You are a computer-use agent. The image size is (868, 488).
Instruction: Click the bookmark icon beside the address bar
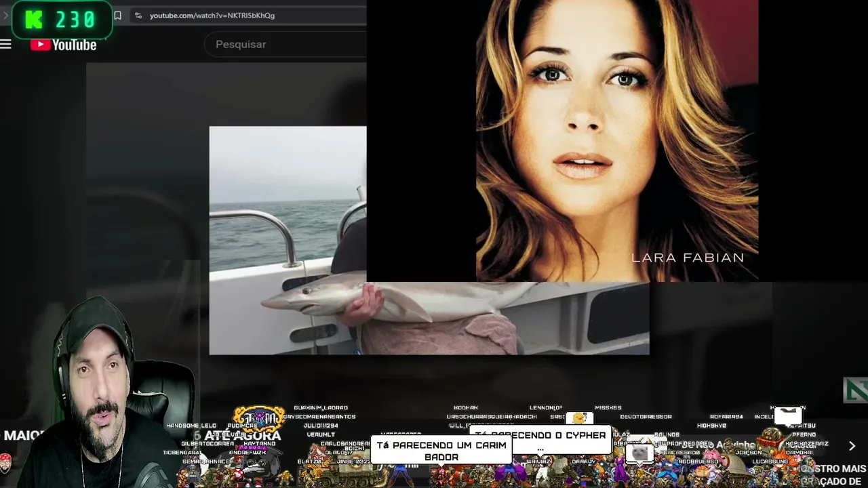coord(117,15)
